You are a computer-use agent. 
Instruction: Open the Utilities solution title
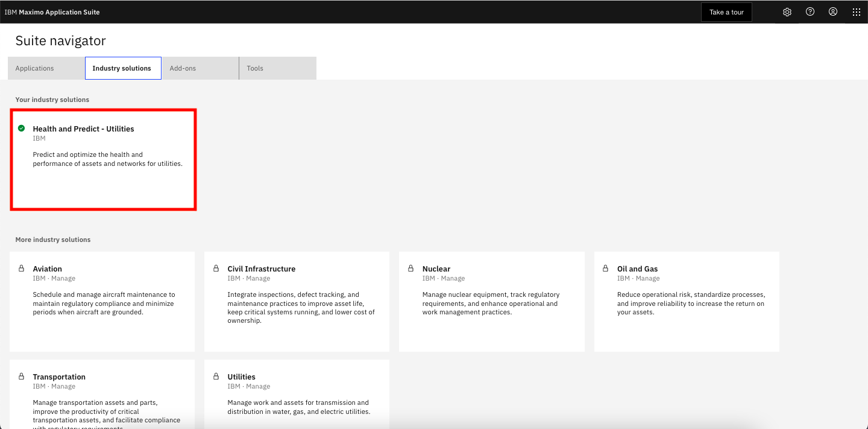coord(241,377)
